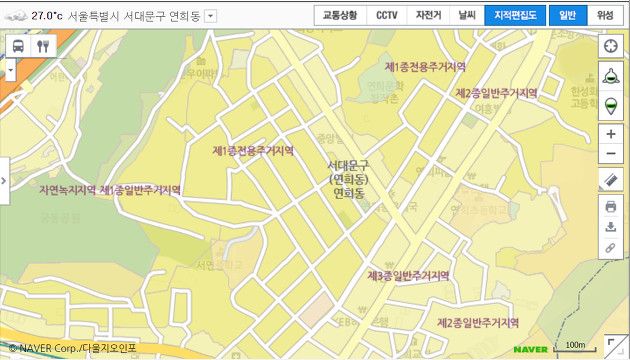
Task: Click the 서울특별시 서대문구 연희동 address text
Action: 134,16
